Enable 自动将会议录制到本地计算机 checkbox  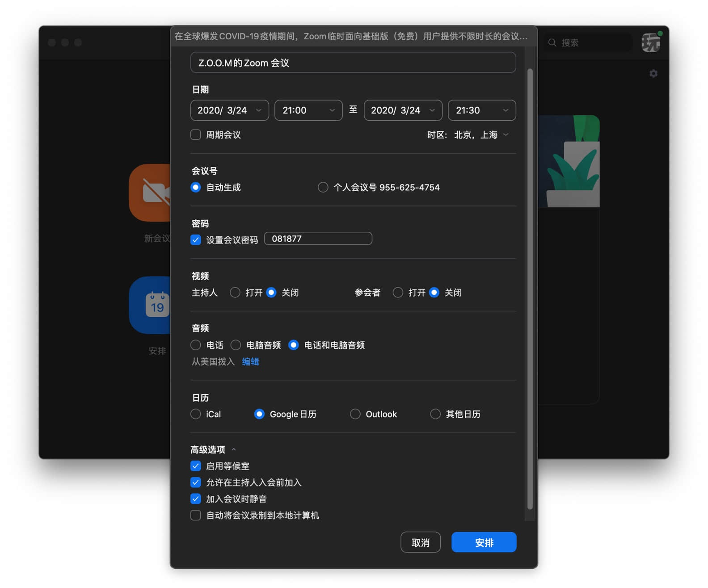(x=196, y=515)
